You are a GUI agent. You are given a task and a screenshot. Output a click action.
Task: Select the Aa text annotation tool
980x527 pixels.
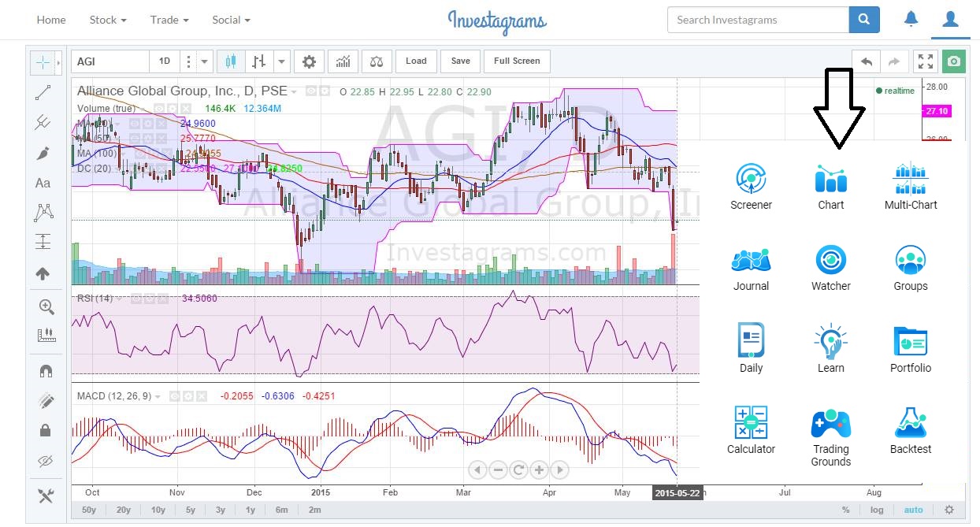click(43, 183)
